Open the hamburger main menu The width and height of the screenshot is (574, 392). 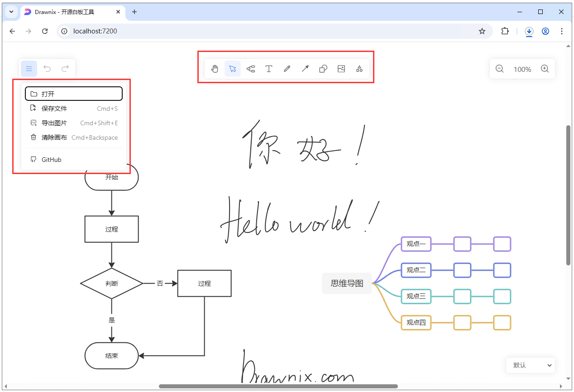coord(29,69)
